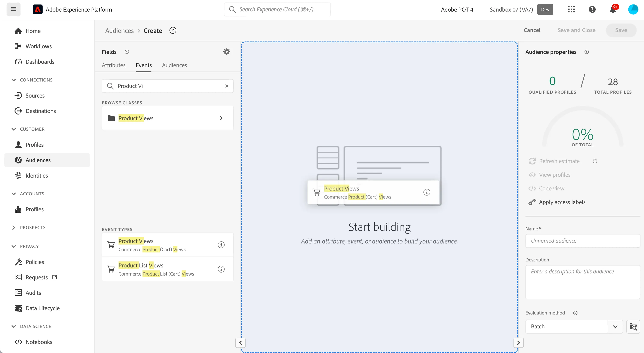Go to Home in sidebar
The height and width of the screenshot is (353, 644).
pos(33,31)
